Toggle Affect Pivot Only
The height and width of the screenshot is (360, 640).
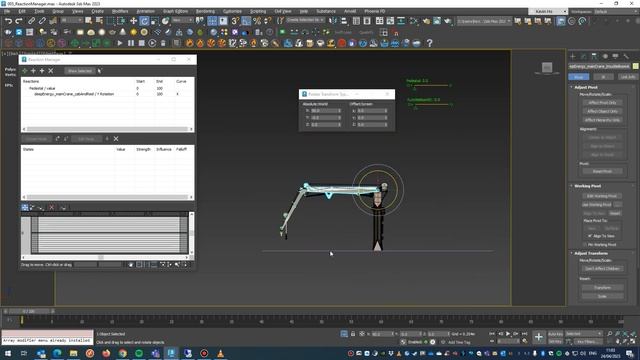click(x=602, y=102)
